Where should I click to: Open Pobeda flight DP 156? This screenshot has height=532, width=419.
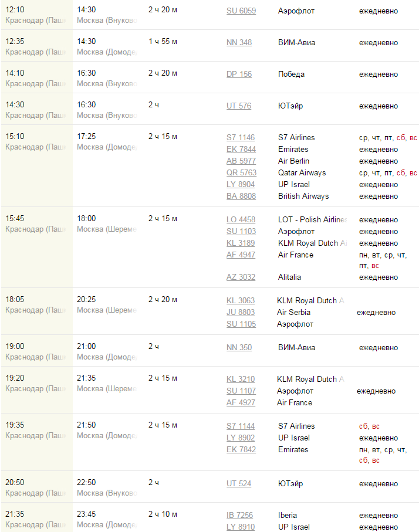239,74
